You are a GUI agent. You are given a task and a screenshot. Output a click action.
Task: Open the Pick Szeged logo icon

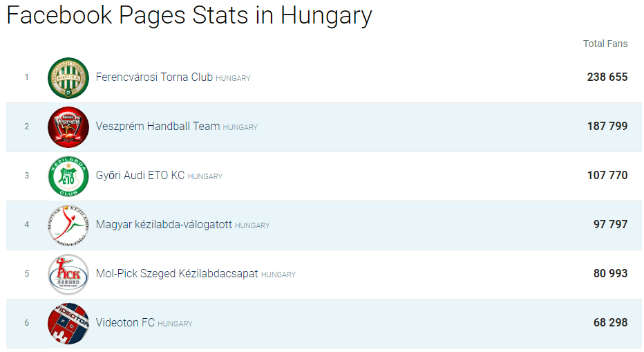tap(68, 275)
